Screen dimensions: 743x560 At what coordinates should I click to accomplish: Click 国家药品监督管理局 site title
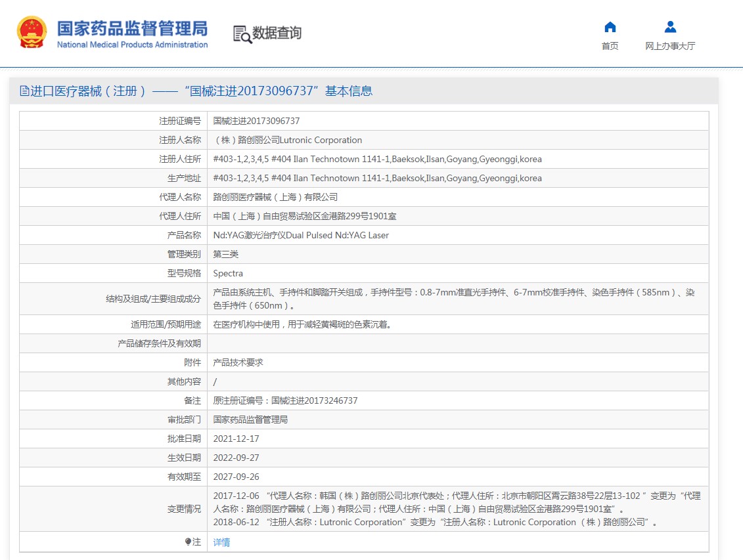tap(132, 28)
